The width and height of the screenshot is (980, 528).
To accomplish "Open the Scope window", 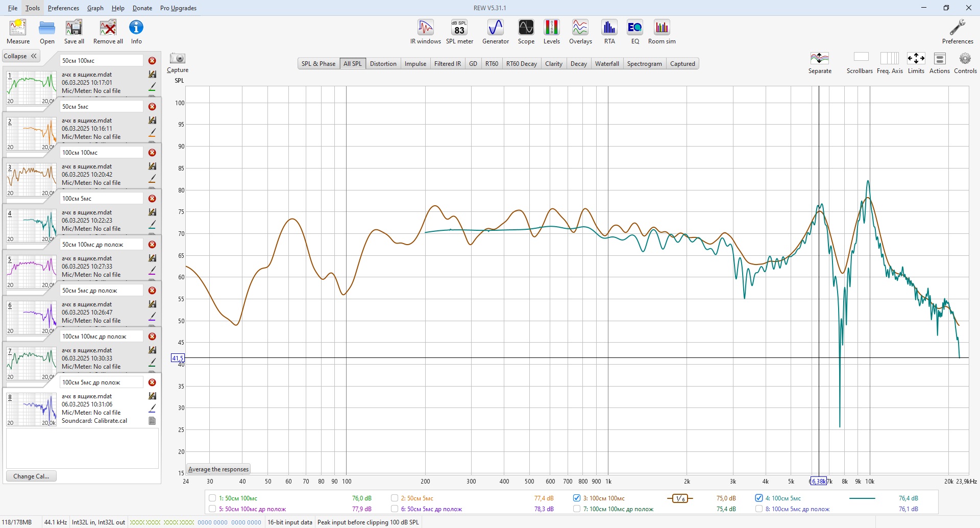I will point(526,32).
